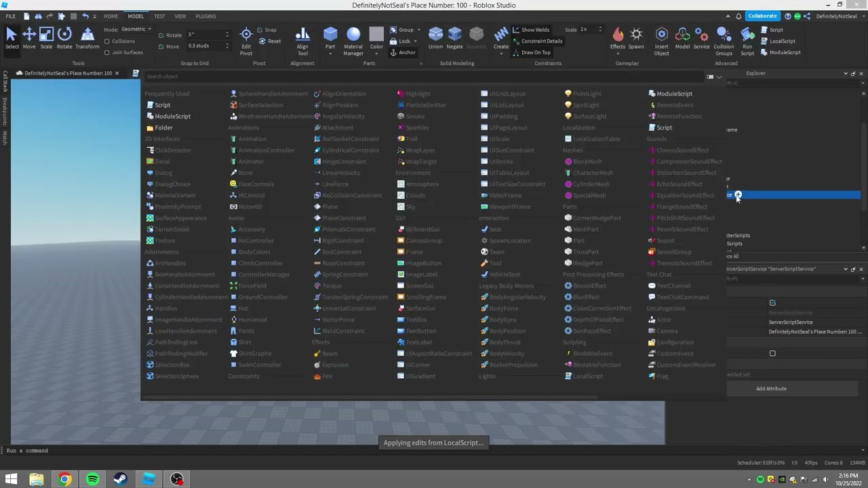
Task: Open the Effects dropdown
Action: [618, 54]
